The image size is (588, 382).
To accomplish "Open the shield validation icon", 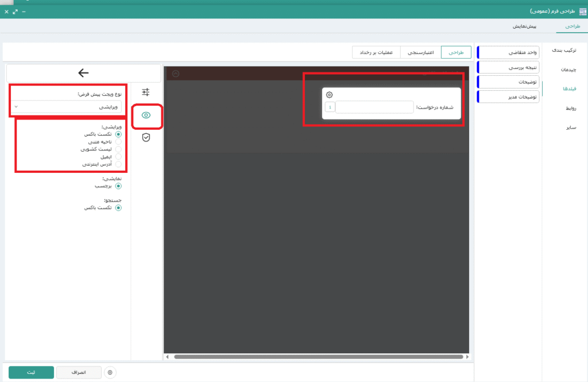I will (x=146, y=137).
